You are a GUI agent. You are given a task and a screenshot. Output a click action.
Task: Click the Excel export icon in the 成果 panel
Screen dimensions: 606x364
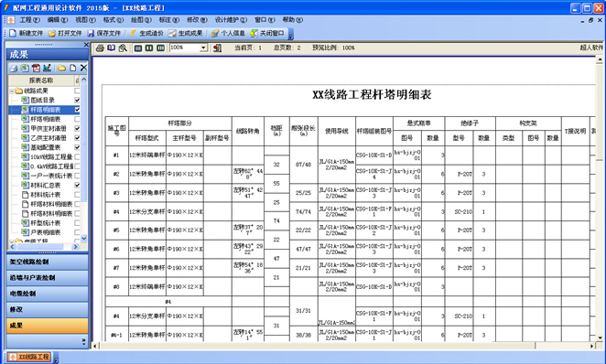point(25,68)
